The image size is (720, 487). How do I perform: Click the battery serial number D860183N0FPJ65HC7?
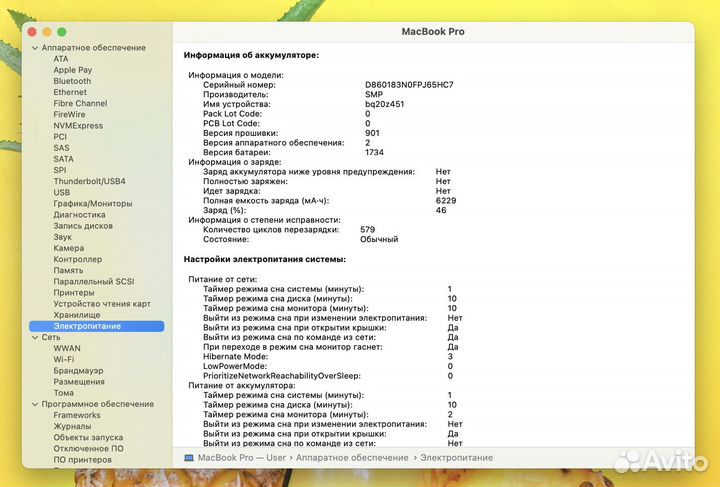pos(409,85)
